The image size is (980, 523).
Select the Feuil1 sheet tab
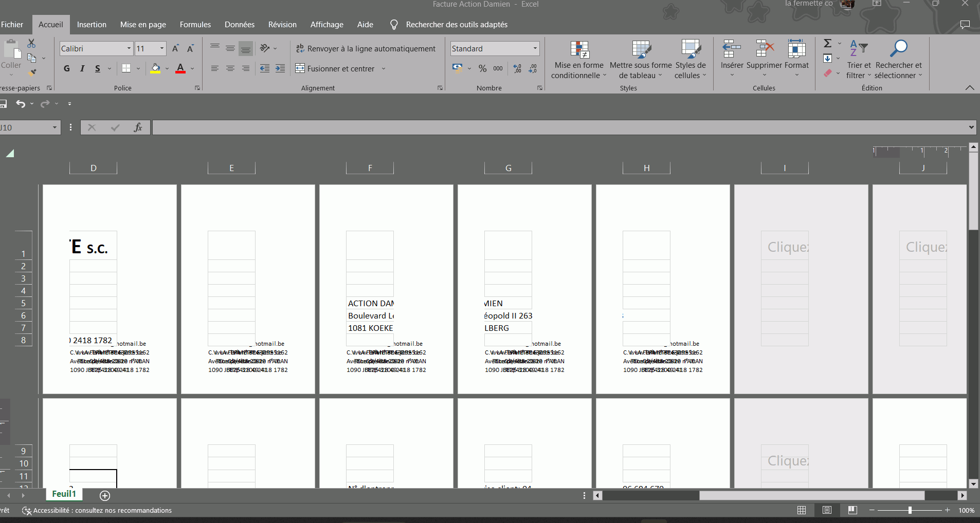(x=64, y=494)
